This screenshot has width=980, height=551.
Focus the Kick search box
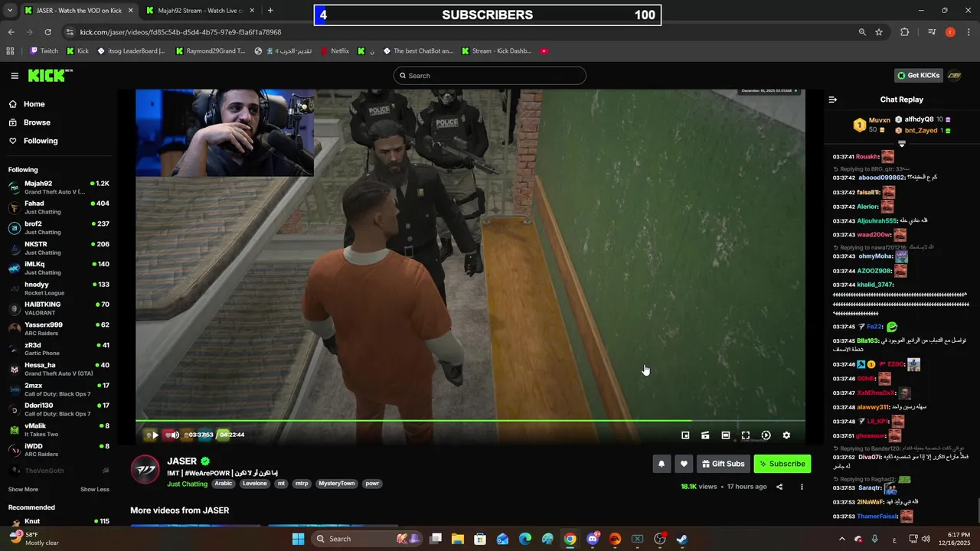[x=490, y=76]
